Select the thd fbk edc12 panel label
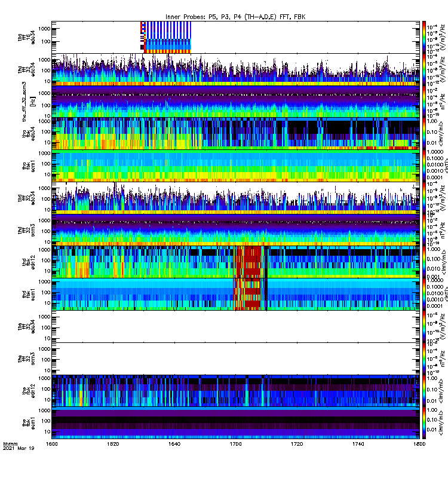448x478 pixels. coord(28,262)
